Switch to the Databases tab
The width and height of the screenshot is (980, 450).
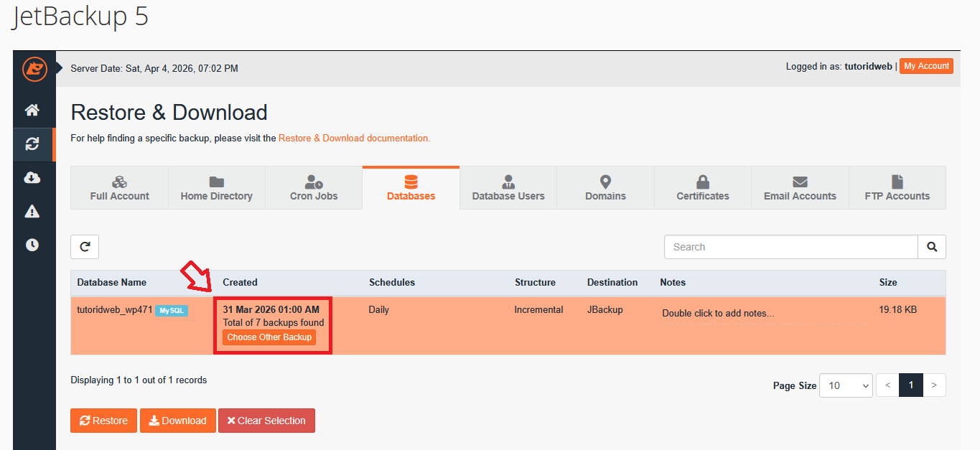411,187
